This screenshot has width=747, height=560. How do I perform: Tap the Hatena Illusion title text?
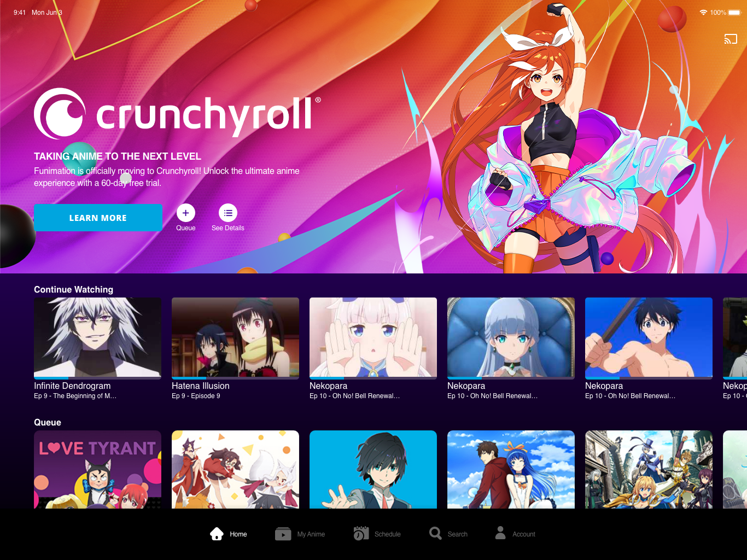click(201, 386)
